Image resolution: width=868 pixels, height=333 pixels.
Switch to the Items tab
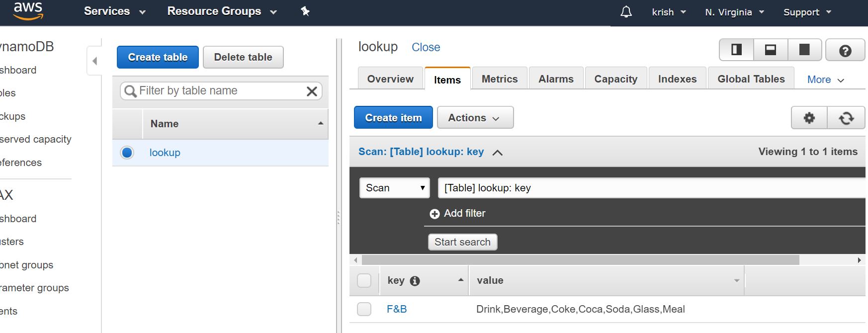(447, 80)
